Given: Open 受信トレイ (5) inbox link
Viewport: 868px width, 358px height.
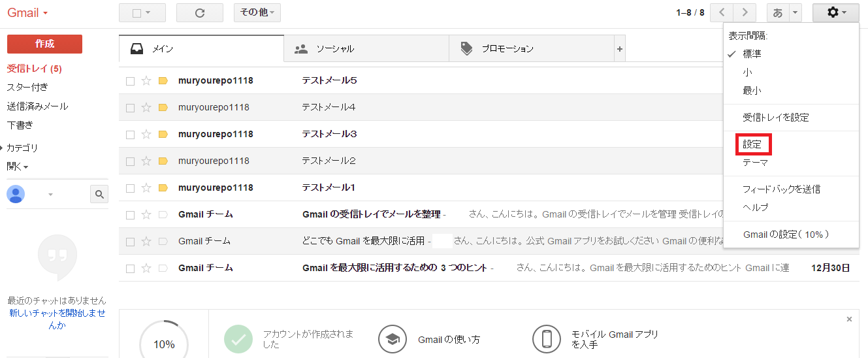Looking at the screenshot, I should coord(35,69).
